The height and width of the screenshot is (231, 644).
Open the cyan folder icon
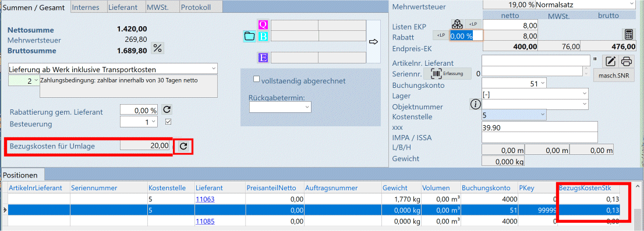coord(250,36)
